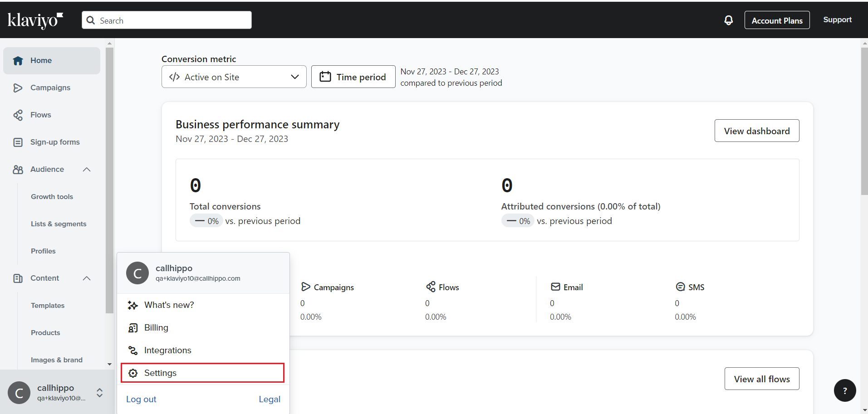Click the search magnifier icon
Image resolution: width=868 pixels, height=414 pixels.
click(x=91, y=20)
